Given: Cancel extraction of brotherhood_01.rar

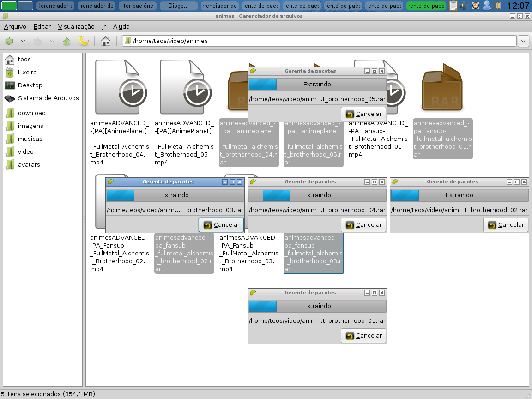Looking at the screenshot, I should 364,336.
